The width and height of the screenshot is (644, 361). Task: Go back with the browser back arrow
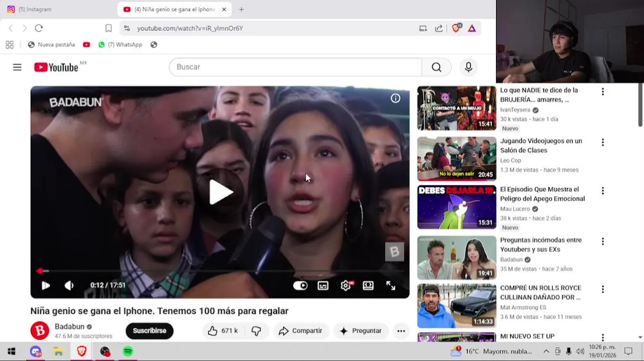coord(11,28)
